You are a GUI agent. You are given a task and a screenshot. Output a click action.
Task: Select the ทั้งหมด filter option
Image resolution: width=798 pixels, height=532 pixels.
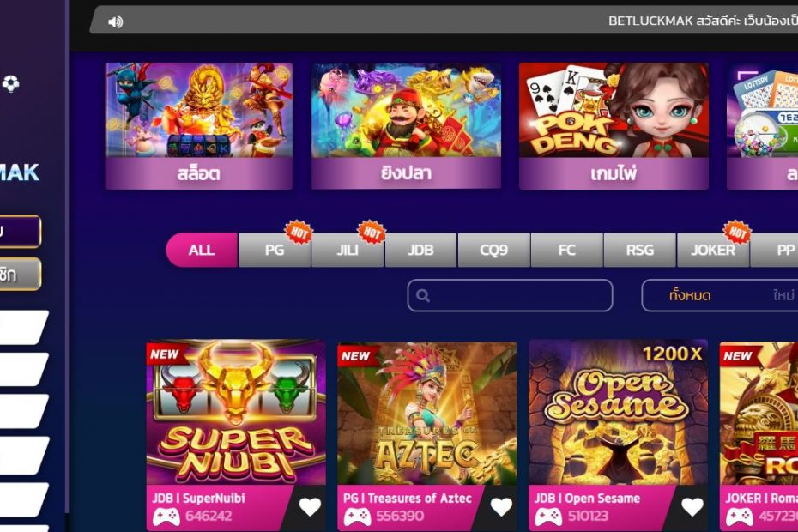690,295
